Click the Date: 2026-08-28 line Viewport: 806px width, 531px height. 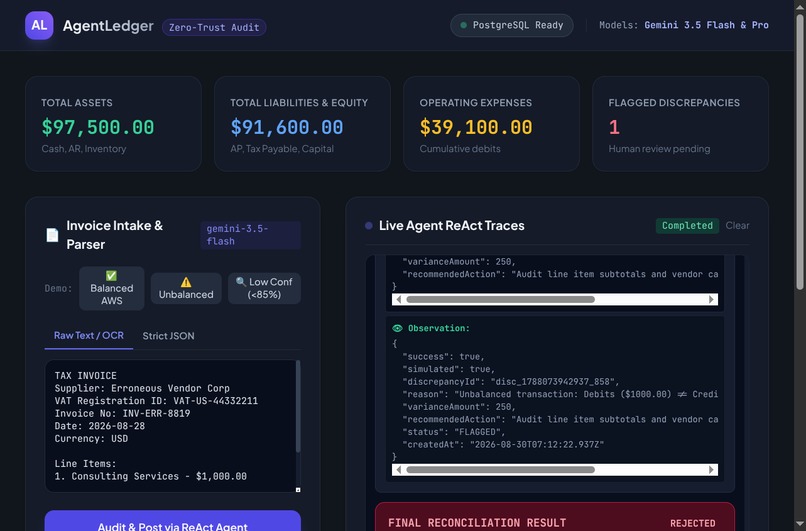(x=100, y=426)
